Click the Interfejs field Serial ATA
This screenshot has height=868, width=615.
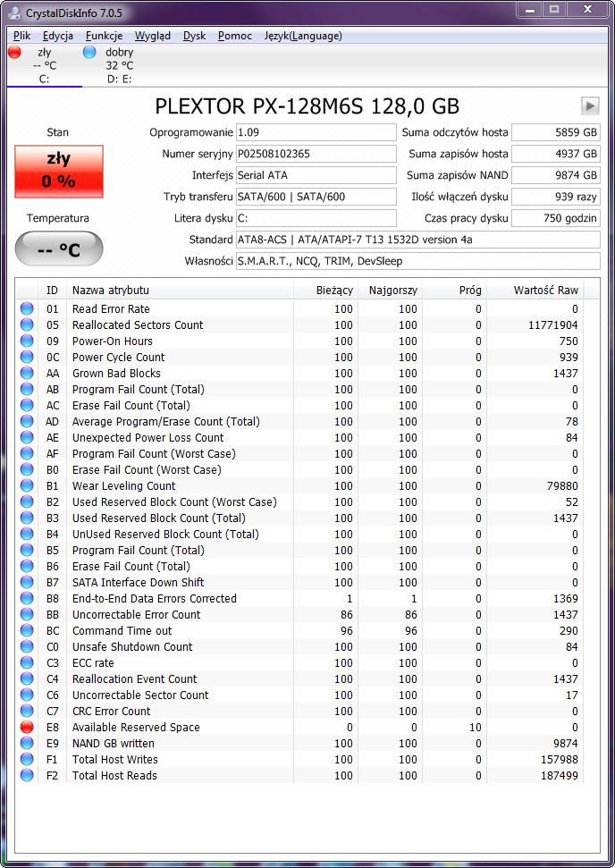[316, 175]
